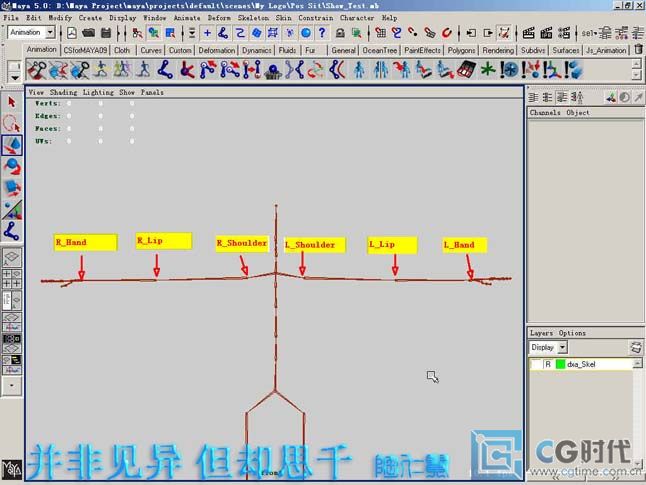Toggle visibility box of dxia_Skel layer

tap(536, 364)
